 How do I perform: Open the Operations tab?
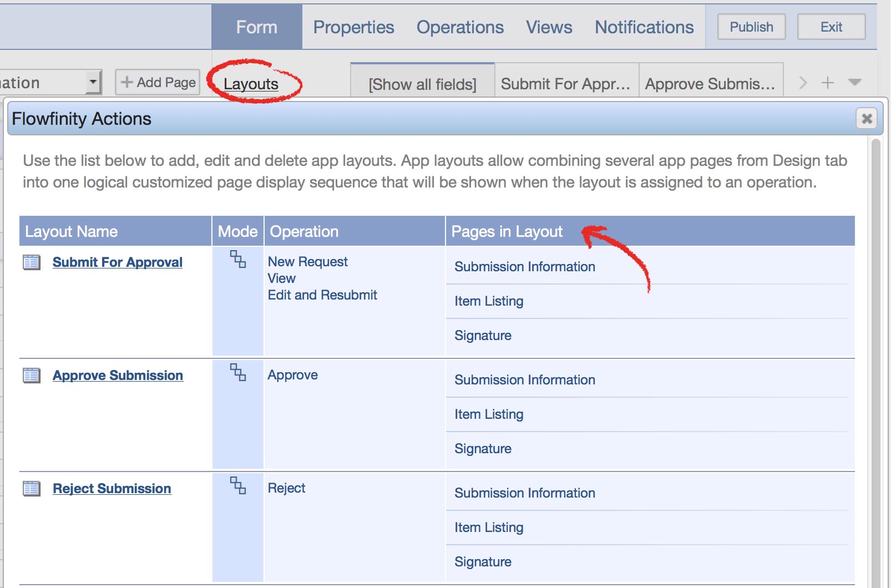460,27
